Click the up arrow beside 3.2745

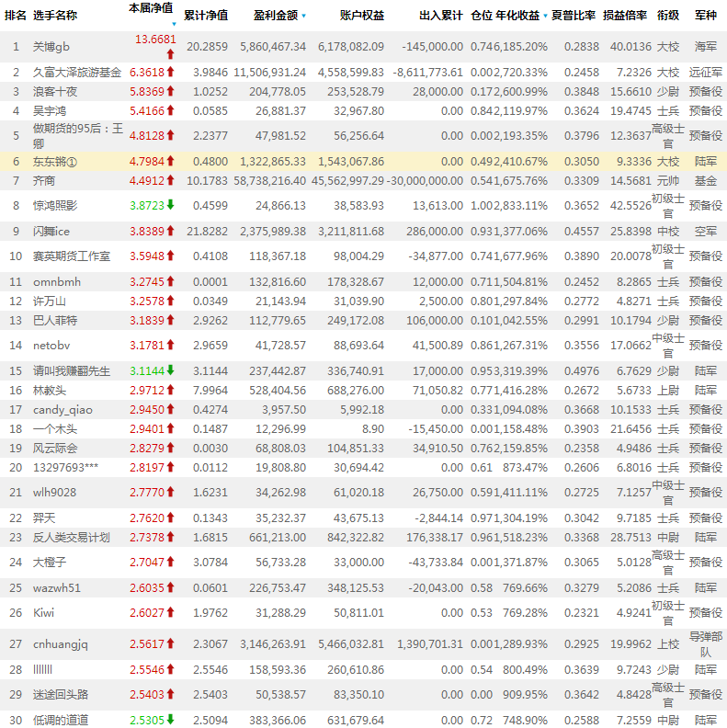170,281
